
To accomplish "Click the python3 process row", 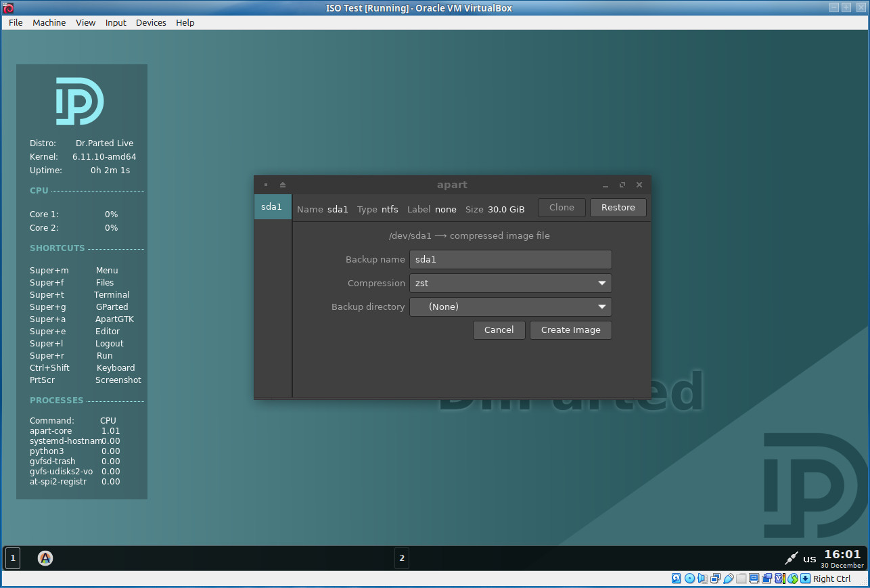I will [75, 451].
